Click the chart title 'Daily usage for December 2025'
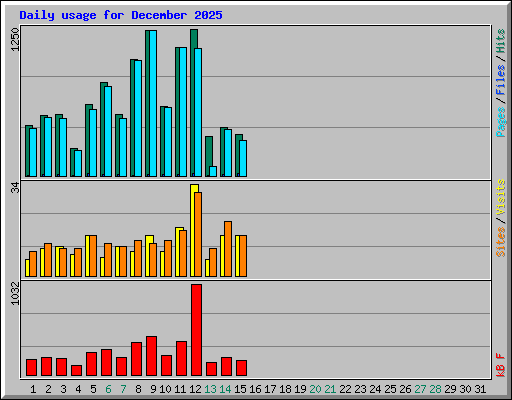 click(121, 15)
